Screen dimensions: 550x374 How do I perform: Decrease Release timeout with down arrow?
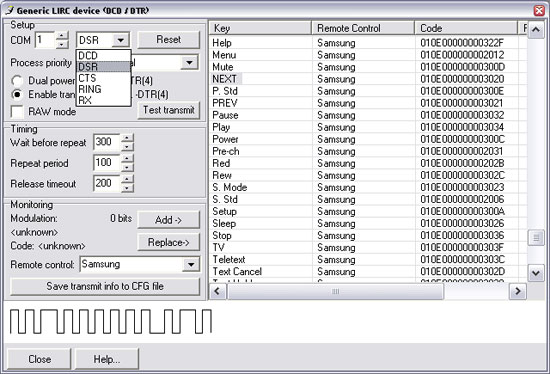coord(127,188)
